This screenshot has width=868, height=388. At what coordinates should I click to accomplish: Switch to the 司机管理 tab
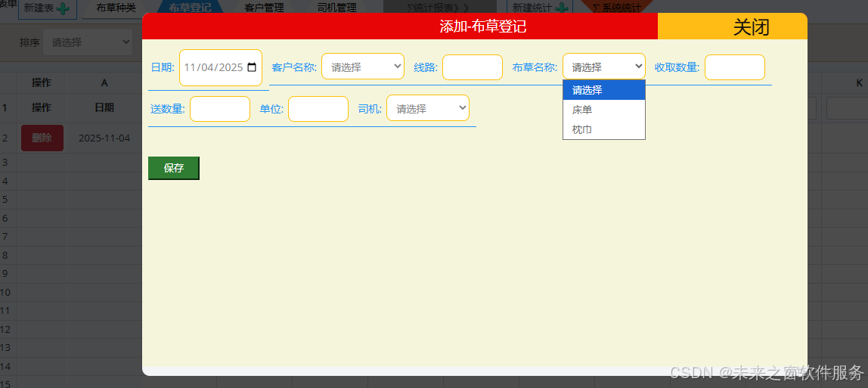337,8
